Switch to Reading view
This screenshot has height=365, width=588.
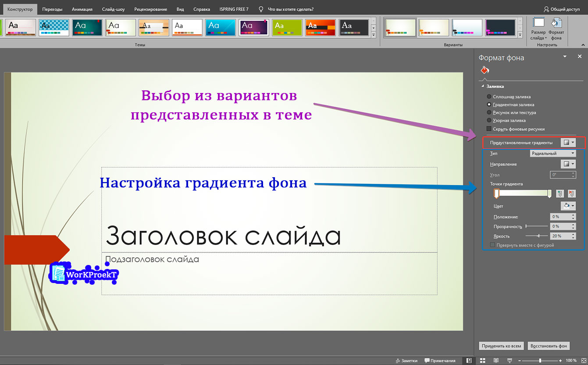point(497,360)
